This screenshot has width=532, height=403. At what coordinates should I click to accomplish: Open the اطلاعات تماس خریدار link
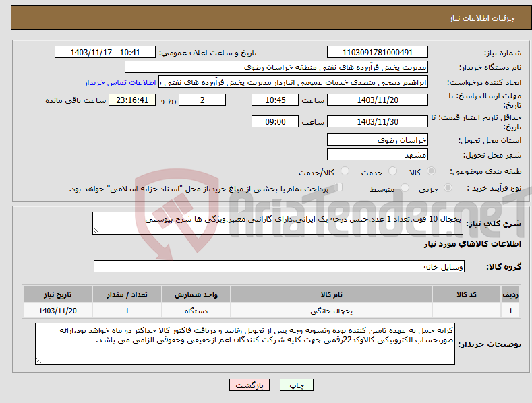[120, 82]
